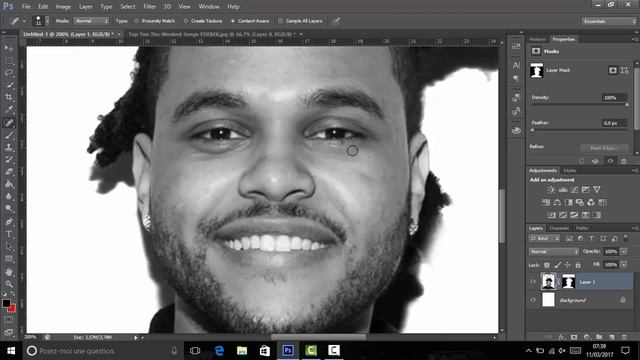Enable Sample All Layers checkbox
640x360 pixels.
(x=280, y=21)
